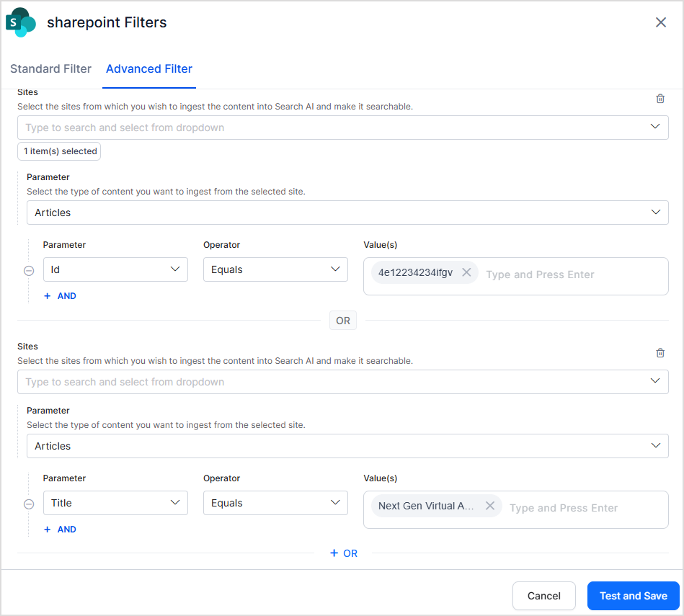Screen dimensions: 684x616
Task: Close the sharepoint Filters dialog
Action: [660, 22]
